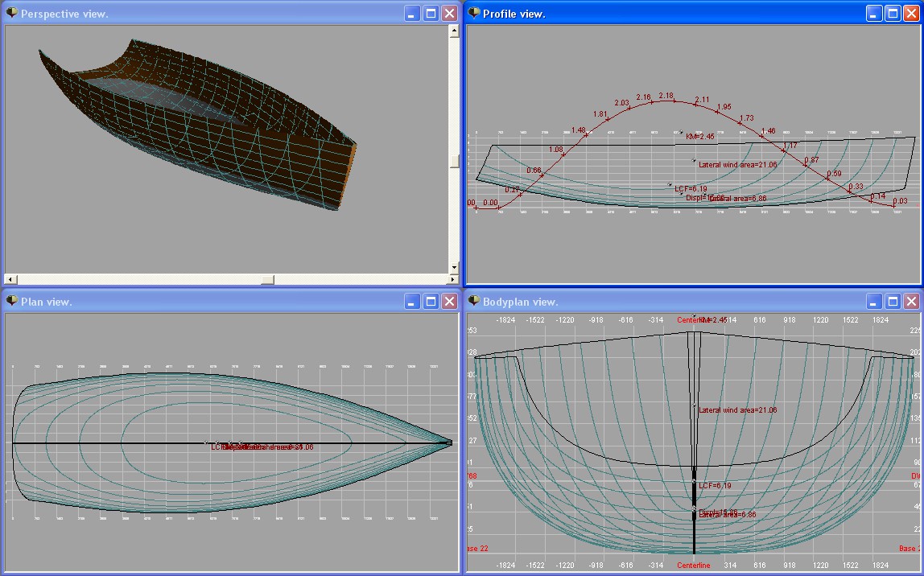Viewport: 924px width, 576px height.
Task: Maximize the Plan view window
Action: point(431,301)
